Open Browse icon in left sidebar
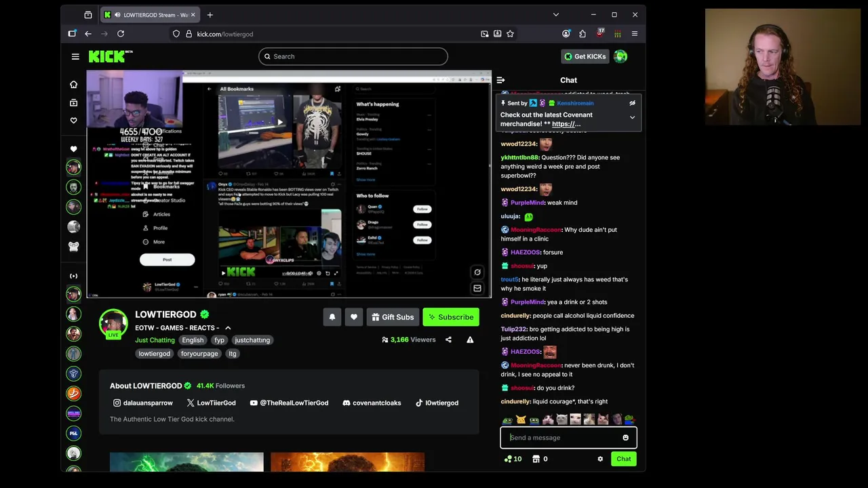Viewport: 868px width, 488px height. tap(73, 102)
